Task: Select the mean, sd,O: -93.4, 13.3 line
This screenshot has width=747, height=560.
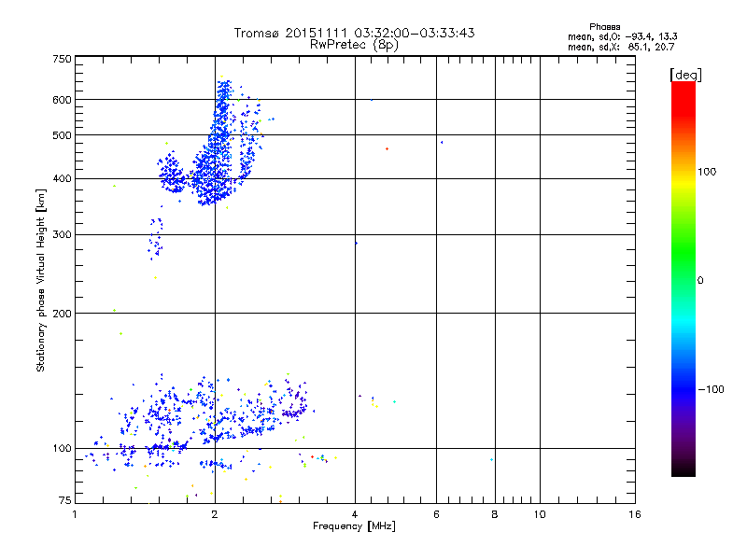Action: [x=622, y=36]
